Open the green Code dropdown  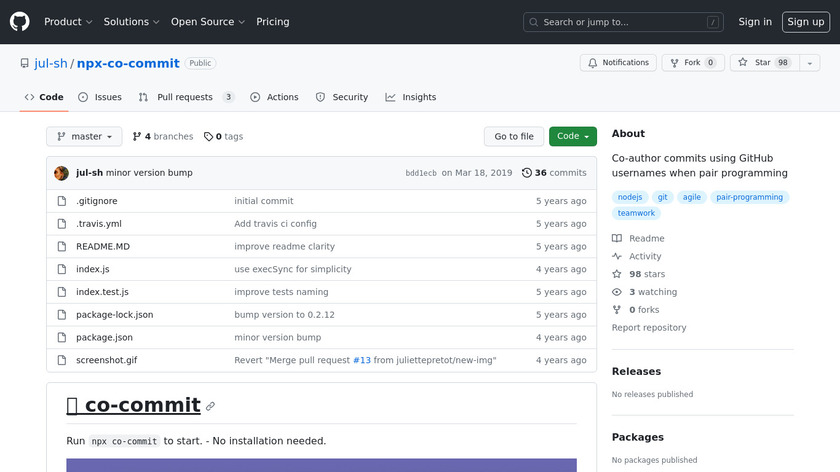tap(572, 137)
